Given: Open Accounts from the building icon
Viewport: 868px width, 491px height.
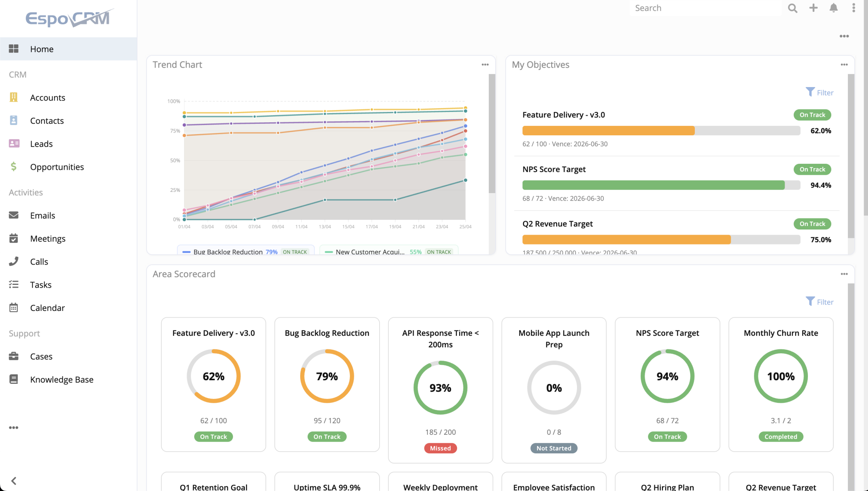Looking at the screenshot, I should 14,97.
